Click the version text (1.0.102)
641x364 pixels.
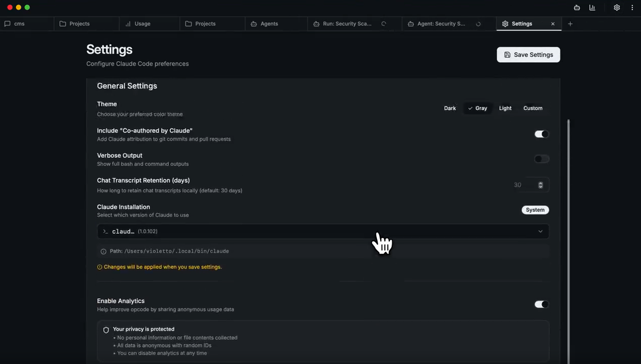147,231
